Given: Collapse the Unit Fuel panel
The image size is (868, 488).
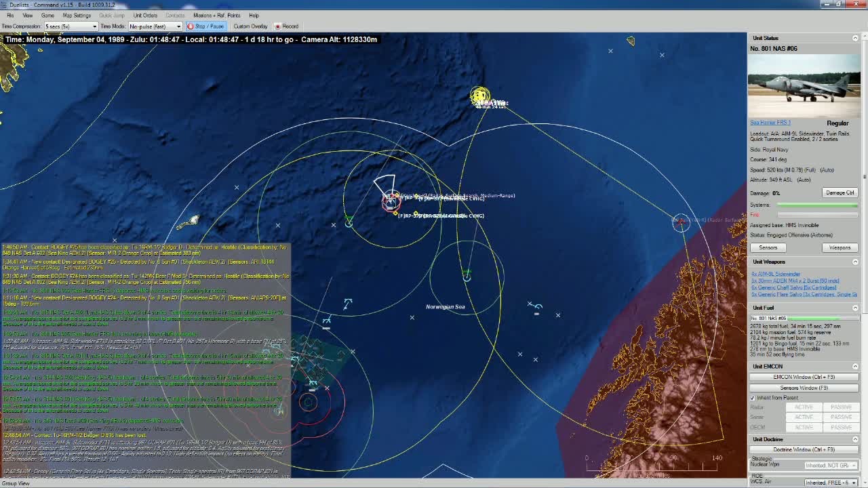Looking at the screenshot, I should pos(855,308).
